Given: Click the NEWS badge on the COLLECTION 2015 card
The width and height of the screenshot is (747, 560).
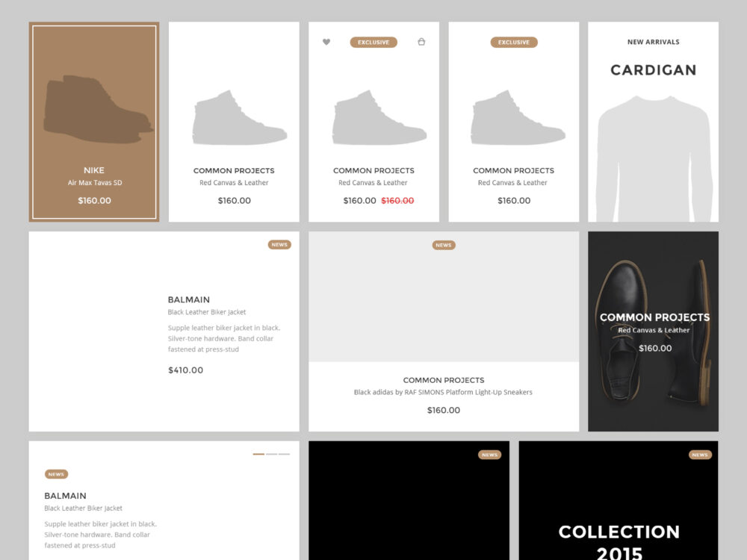Looking at the screenshot, I should click(700, 454).
